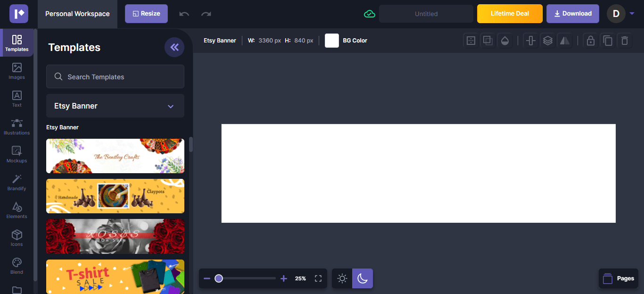Screen dimensions: 644x294
Task: Click the Lifetime Deal button
Action: (510, 14)
